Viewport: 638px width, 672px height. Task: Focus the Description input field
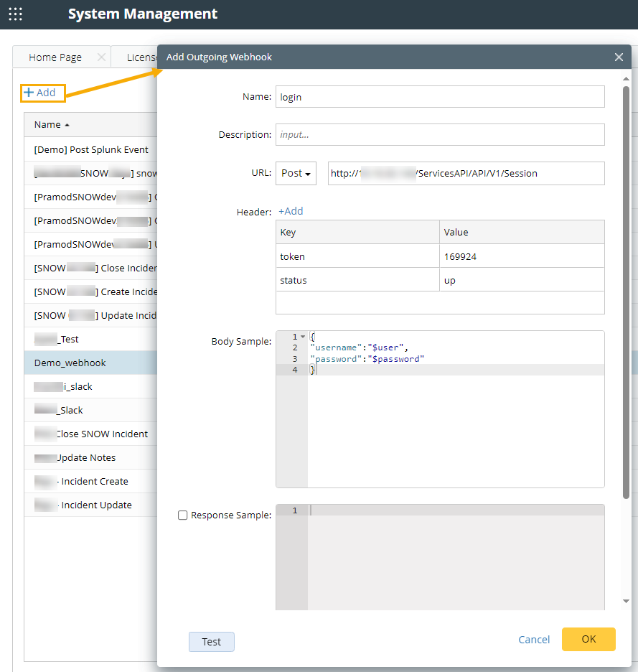coord(440,135)
